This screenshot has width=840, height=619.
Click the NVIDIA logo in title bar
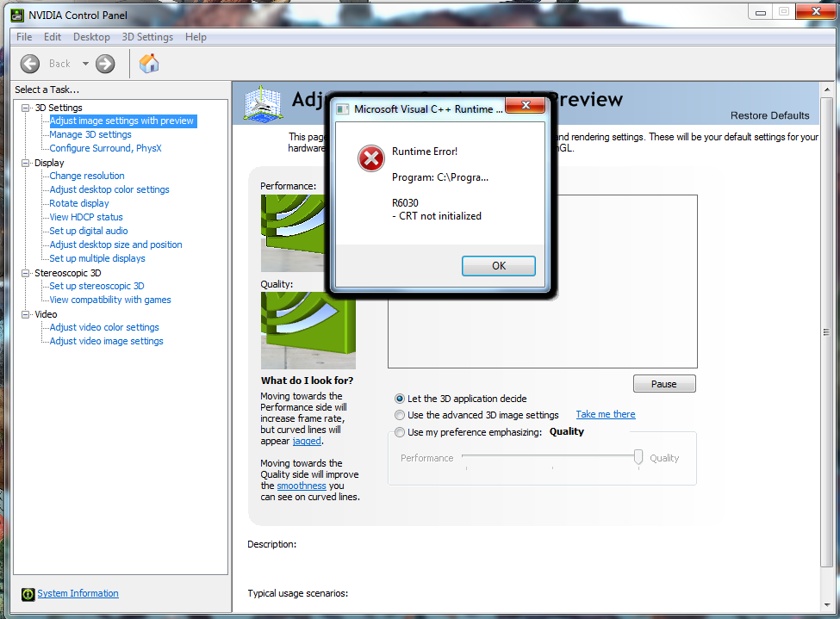(x=18, y=15)
